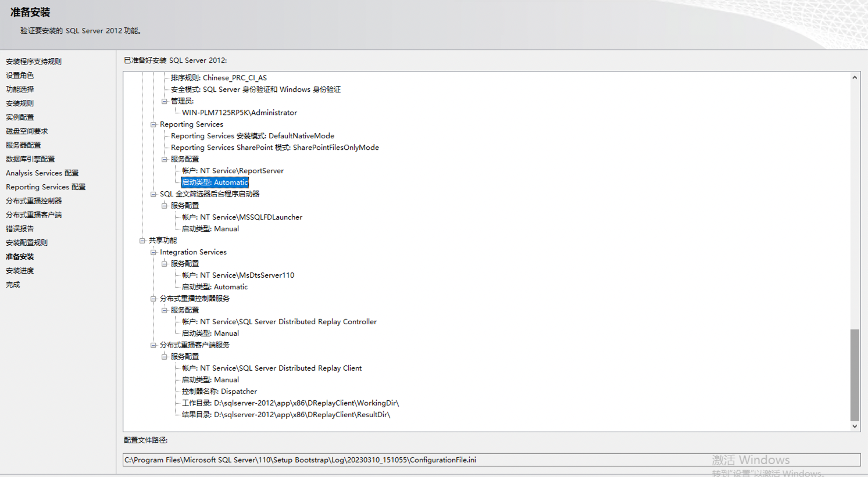This screenshot has height=477, width=868.
Task: Select the highlighted 启动类型: Automatic item
Action: coord(215,182)
